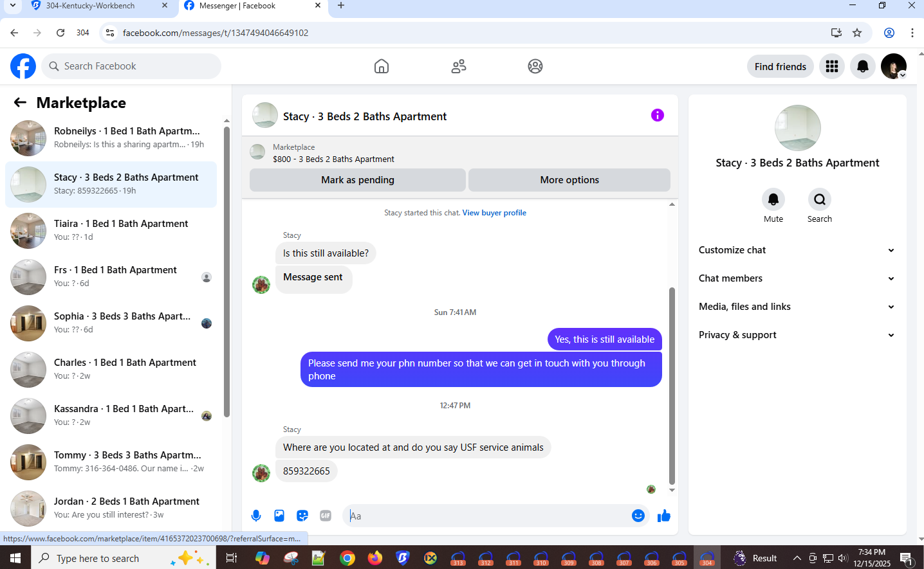Expand Privacy & support section
Image resolution: width=924 pixels, height=569 pixels.
click(x=797, y=335)
